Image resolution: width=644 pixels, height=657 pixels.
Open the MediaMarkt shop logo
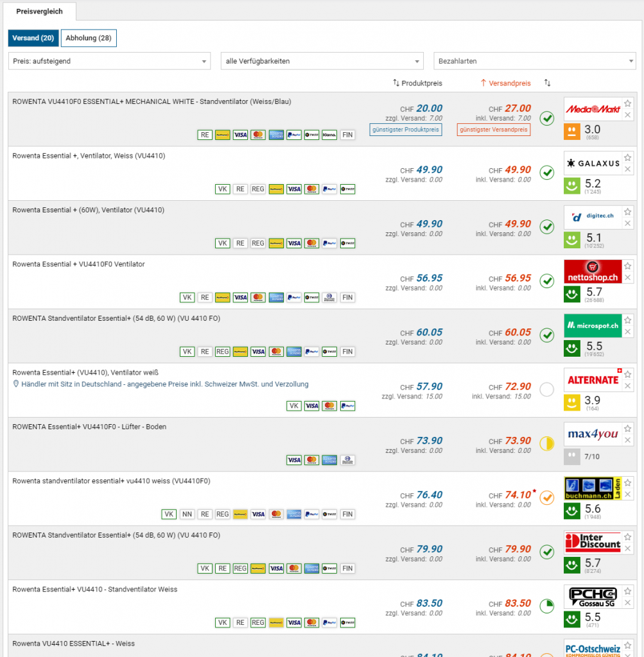pos(592,109)
